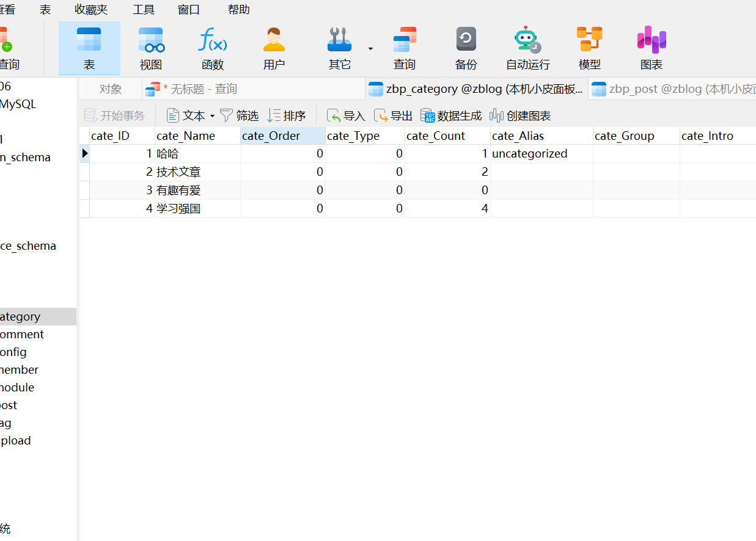Select the information_schema database in sidebar
Screen dimensions: 756x541
point(25,157)
